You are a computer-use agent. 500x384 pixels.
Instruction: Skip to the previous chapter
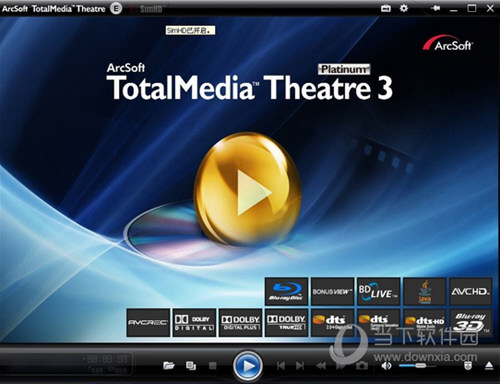pyautogui.click(x=281, y=366)
